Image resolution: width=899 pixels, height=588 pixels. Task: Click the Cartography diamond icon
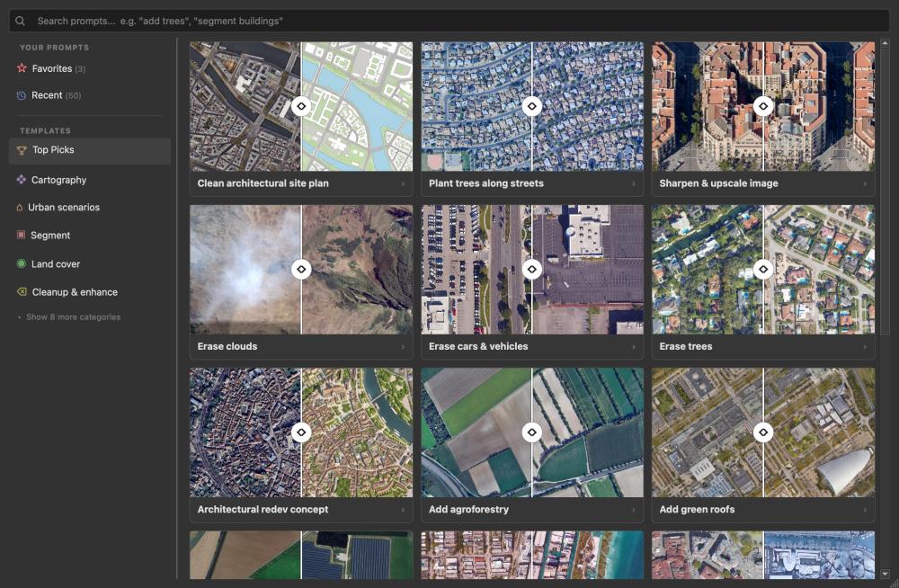point(22,180)
